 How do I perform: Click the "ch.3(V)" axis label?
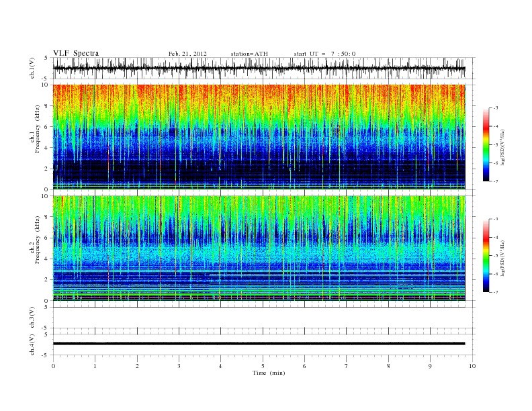[32, 318]
